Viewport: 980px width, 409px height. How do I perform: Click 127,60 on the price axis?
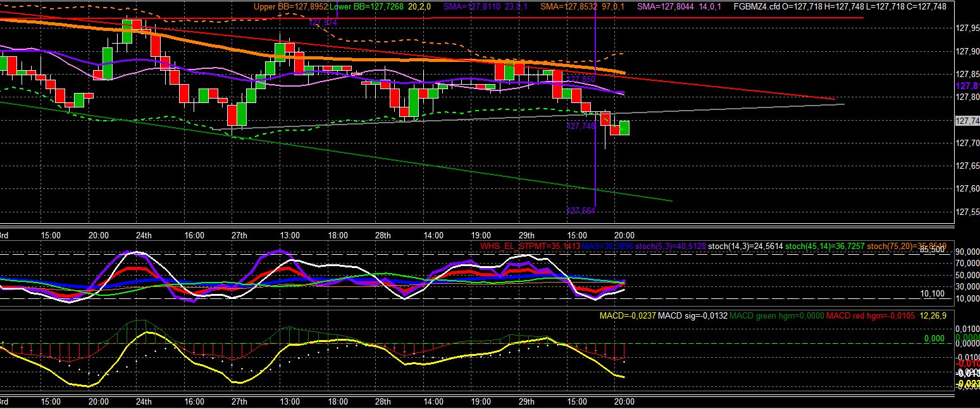[x=967, y=188]
